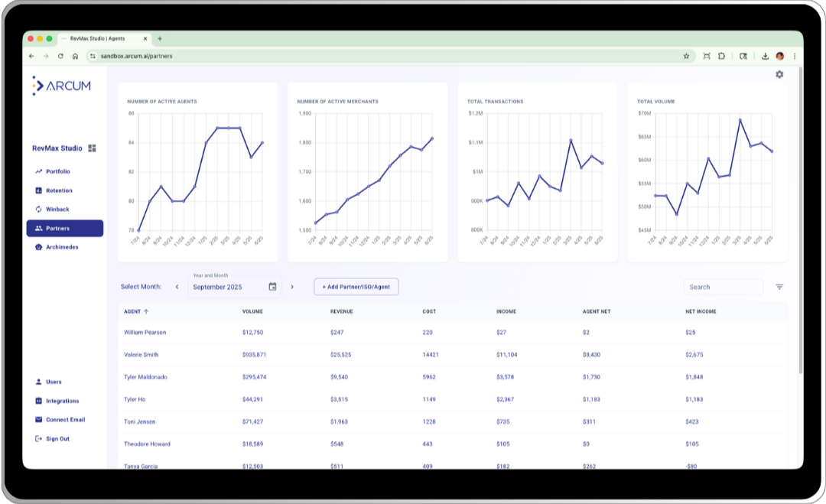Click the RevMax Studio grid toggle icon
The width and height of the screenshot is (826, 504).
point(92,148)
